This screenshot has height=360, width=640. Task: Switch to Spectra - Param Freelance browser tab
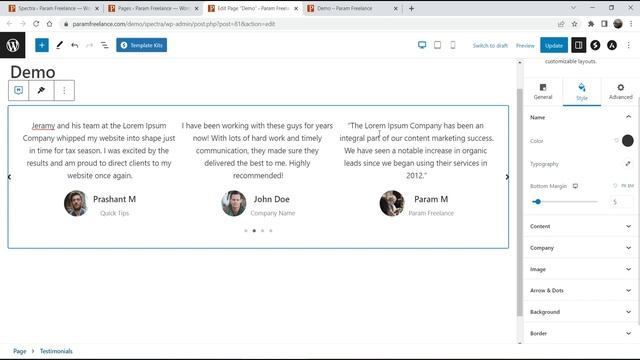[x=53, y=8]
